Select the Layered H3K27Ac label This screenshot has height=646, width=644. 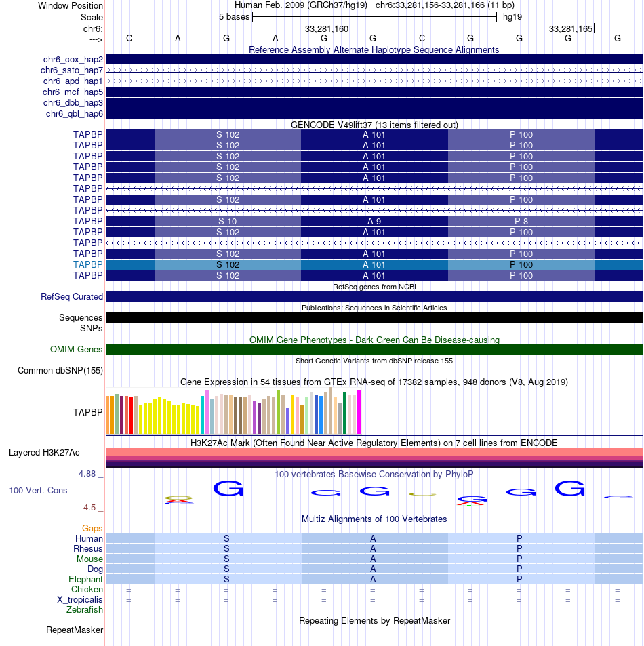coord(44,452)
